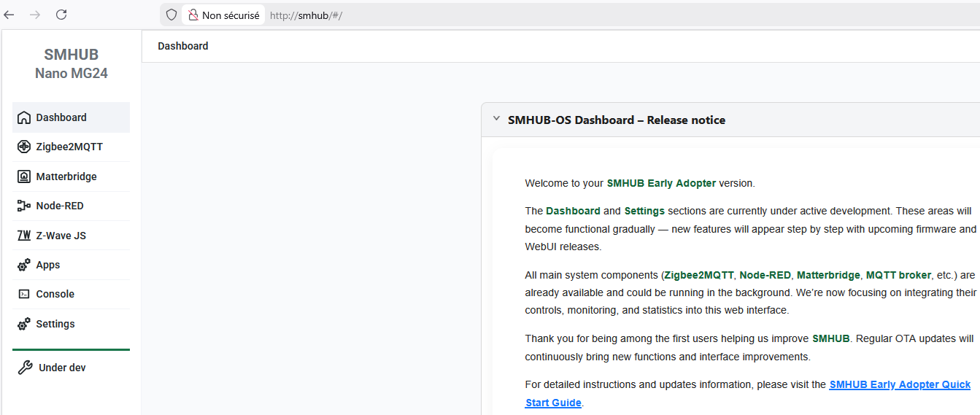
Task: Open the Node-RED menu label
Action: tap(60, 206)
